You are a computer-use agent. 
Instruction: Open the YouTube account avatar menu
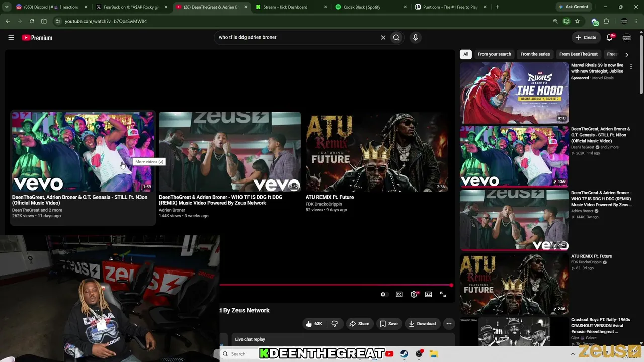(627, 37)
